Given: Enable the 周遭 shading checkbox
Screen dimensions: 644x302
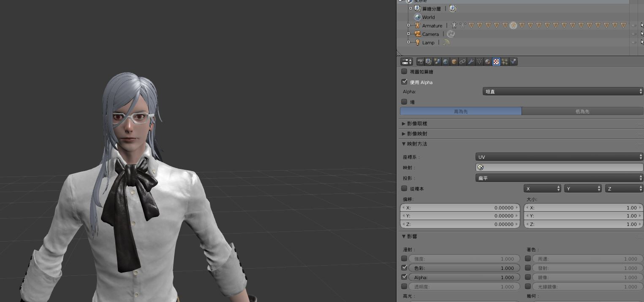Looking at the screenshot, I should [x=528, y=258].
